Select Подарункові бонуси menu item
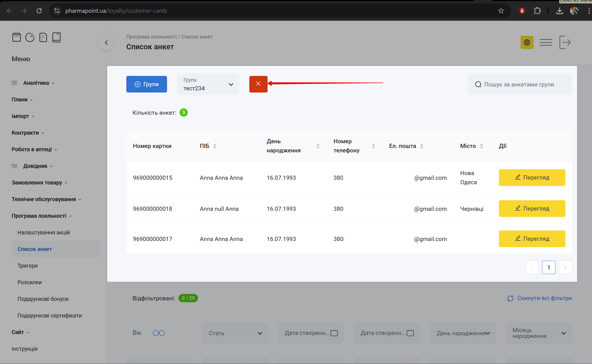Viewport: 592px width, 364px height. (x=43, y=299)
